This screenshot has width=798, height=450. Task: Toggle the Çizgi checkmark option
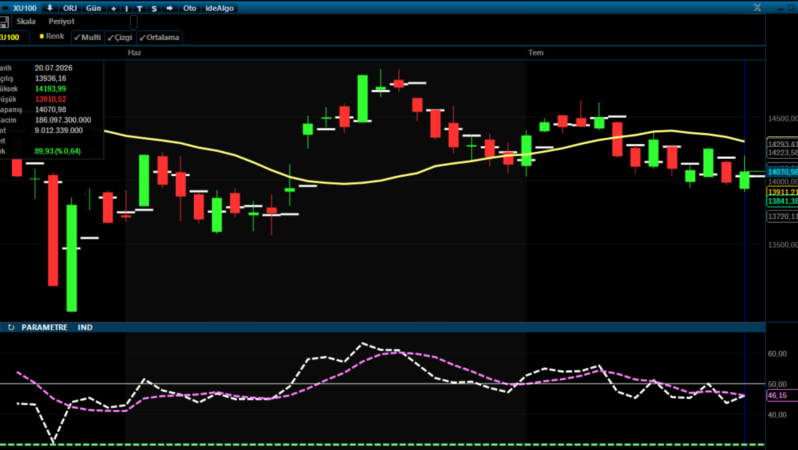120,37
